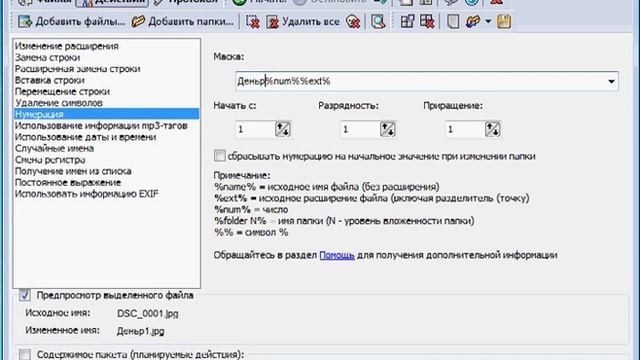Screen dimensions: 640x360
Task: Select Постоянное выражение action
Action: coord(106,182)
